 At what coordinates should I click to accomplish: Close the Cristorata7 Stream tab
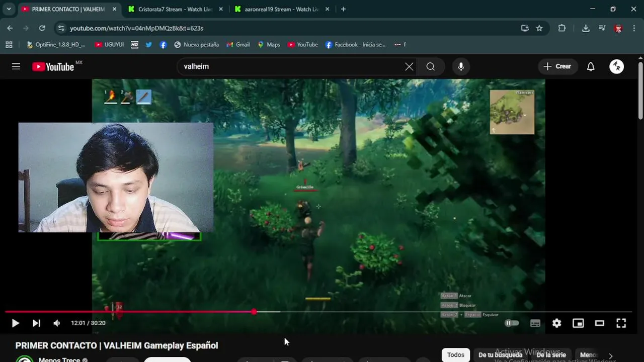[x=220, y=9]
